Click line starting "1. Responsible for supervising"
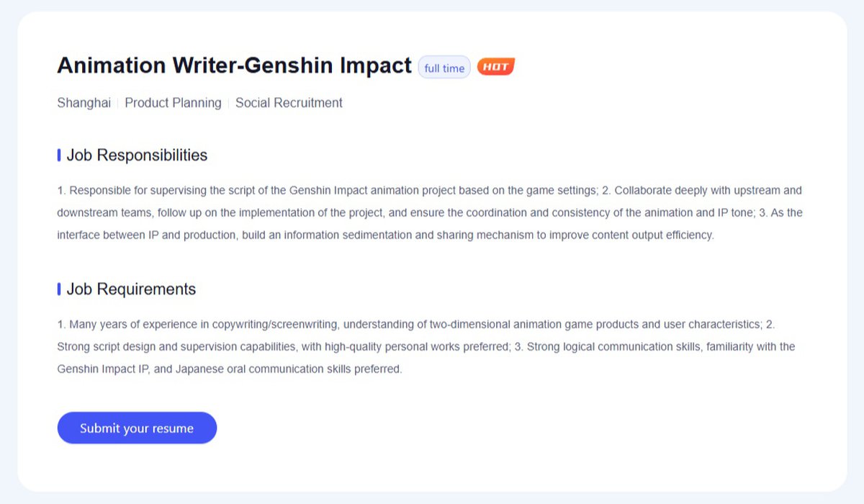Screen dimensions: 864x504 click(x=429, y=191)
